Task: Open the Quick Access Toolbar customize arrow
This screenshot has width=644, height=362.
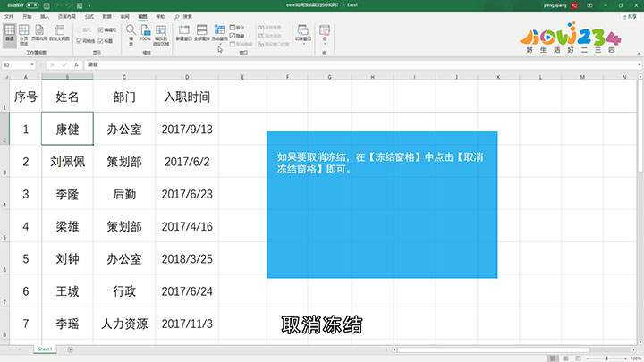Action: (89, 5)
